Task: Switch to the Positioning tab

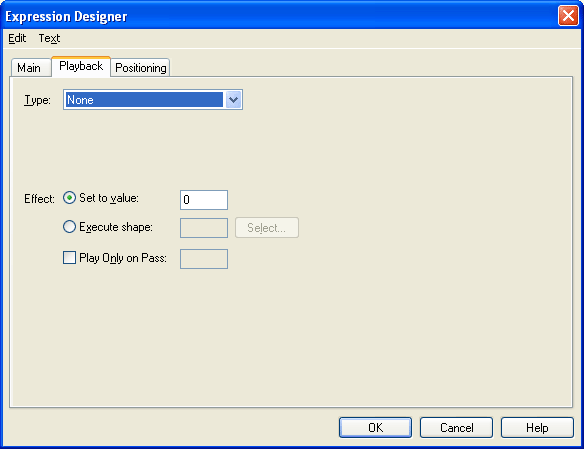Action: pyautogui.click(x=140, y=68)
